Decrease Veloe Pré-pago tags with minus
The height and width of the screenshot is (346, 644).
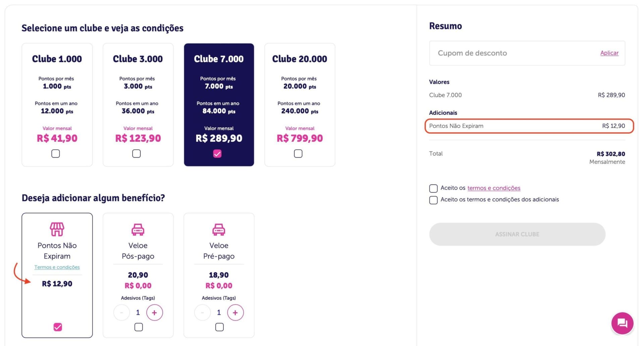(x=202, y=313)
